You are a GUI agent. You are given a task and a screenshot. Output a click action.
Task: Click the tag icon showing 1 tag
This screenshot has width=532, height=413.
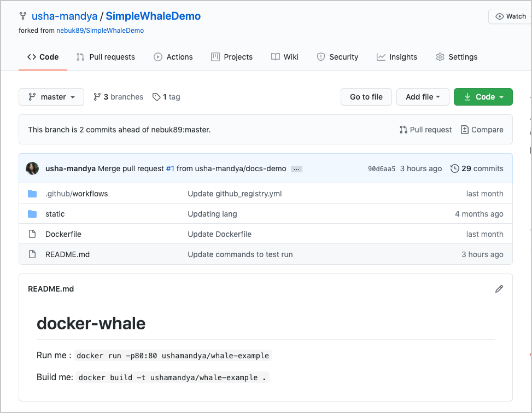pos(157,96)
